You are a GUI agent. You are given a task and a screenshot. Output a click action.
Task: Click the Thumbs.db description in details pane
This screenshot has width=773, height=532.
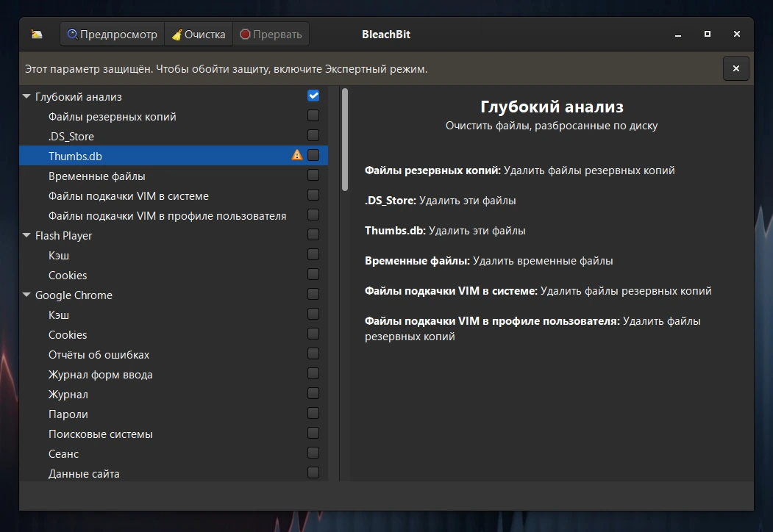pyautogui.click(x=445, y=231)
